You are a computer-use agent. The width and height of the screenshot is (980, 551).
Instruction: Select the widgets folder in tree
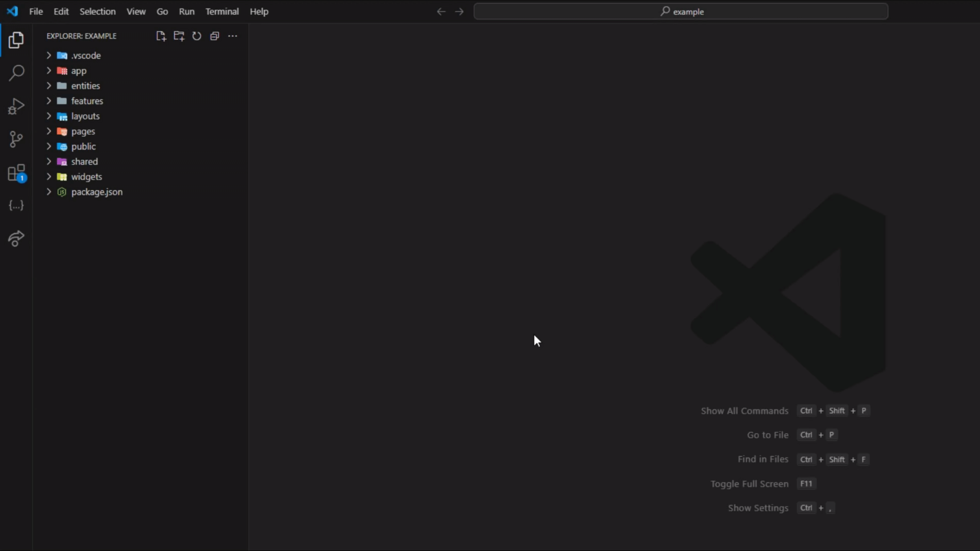click(x=86, y=177)
